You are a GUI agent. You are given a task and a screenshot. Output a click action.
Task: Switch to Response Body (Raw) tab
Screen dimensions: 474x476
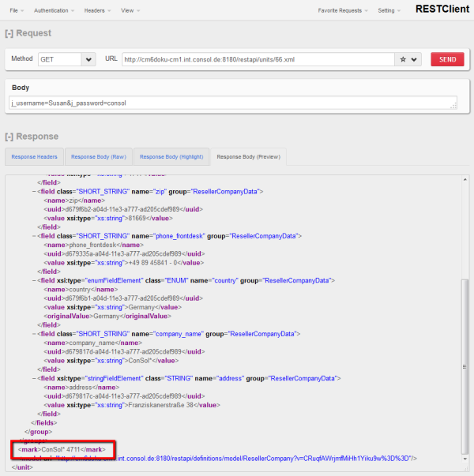97,157
